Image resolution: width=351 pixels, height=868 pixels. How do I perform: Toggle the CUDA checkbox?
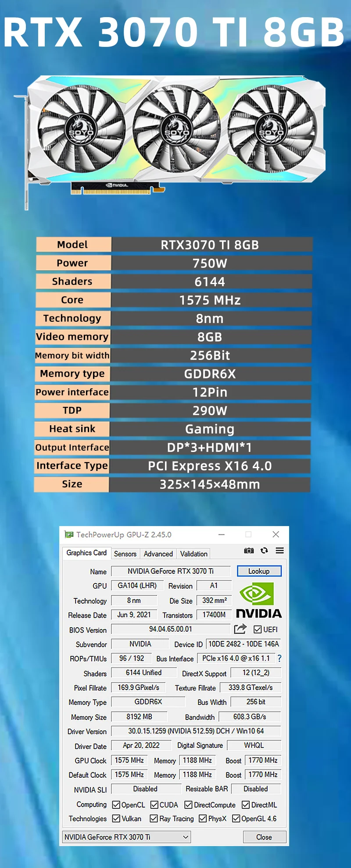click(154, 805)
